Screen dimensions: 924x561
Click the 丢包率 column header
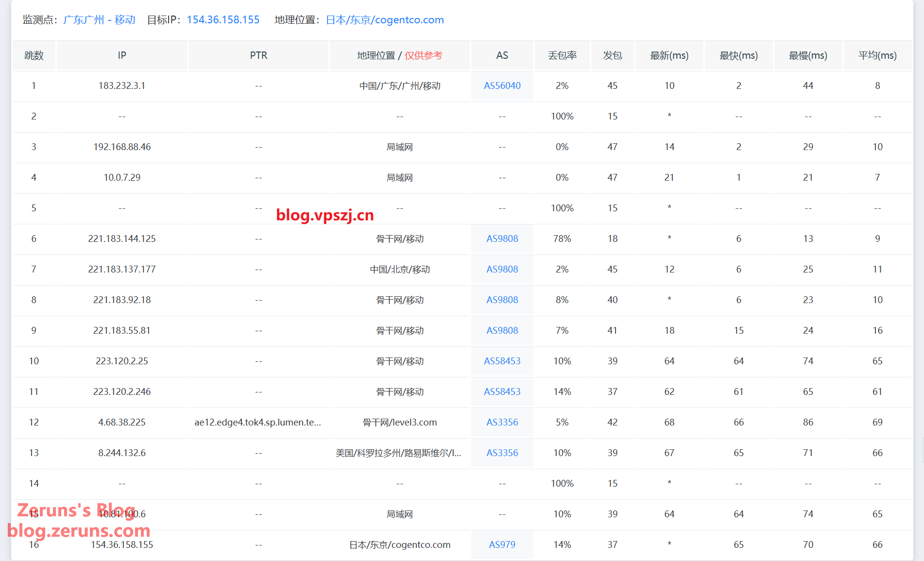point(562,55)
